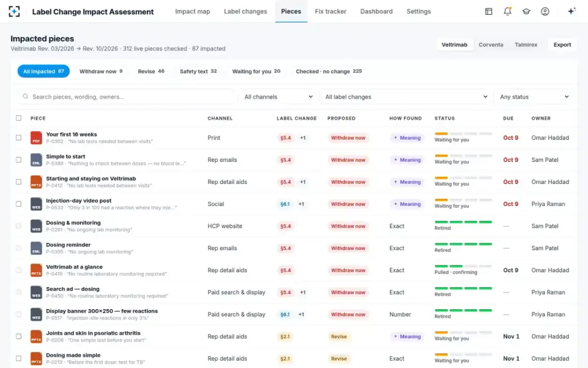Viewport: 588px width, 368px height.
Task: Click PDF file icon for Your first 16 weeks
Action: 36,138
